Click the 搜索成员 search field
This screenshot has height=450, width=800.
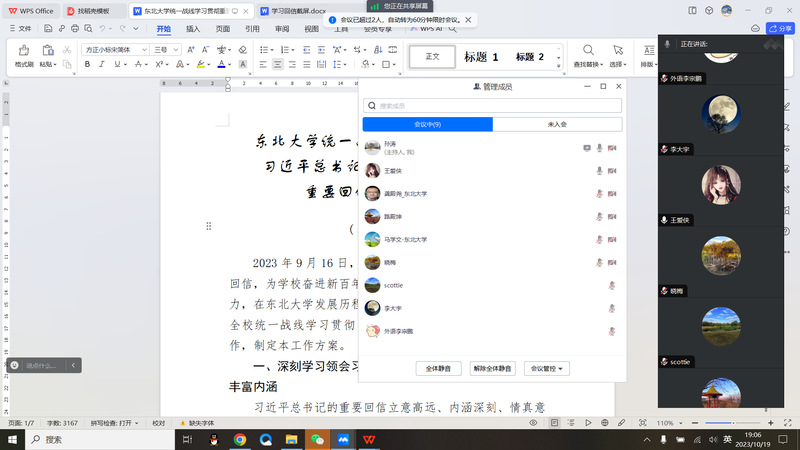tap(492, 105)
